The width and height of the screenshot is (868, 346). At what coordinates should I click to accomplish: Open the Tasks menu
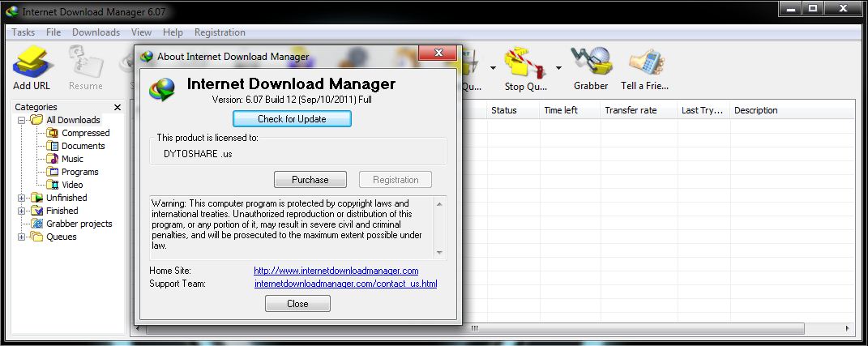pyautogui.click(x=24, y=32)
